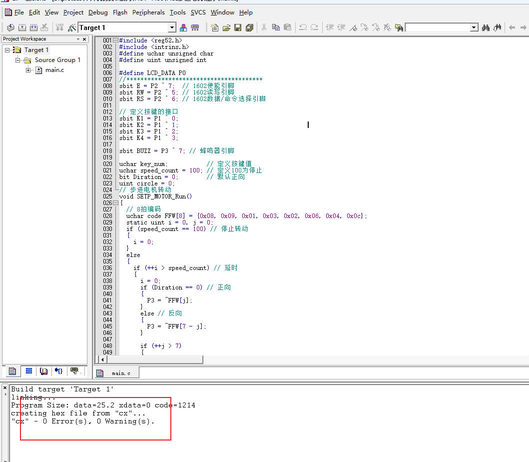This screenshot has height=462, width=529.
Task: Open the Flash menu
Action: point(120,12)
